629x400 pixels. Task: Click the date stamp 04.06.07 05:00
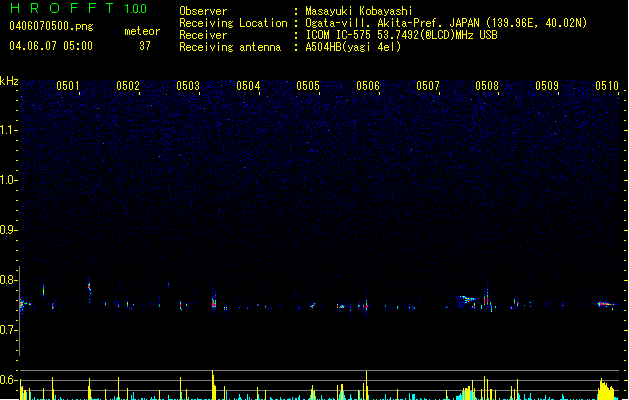(51, 46)
